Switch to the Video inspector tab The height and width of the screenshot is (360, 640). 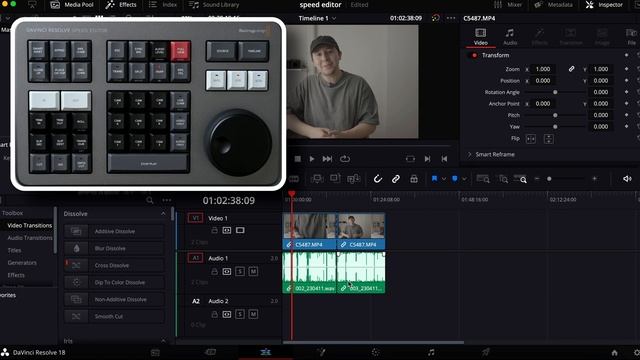coord(480,37)
